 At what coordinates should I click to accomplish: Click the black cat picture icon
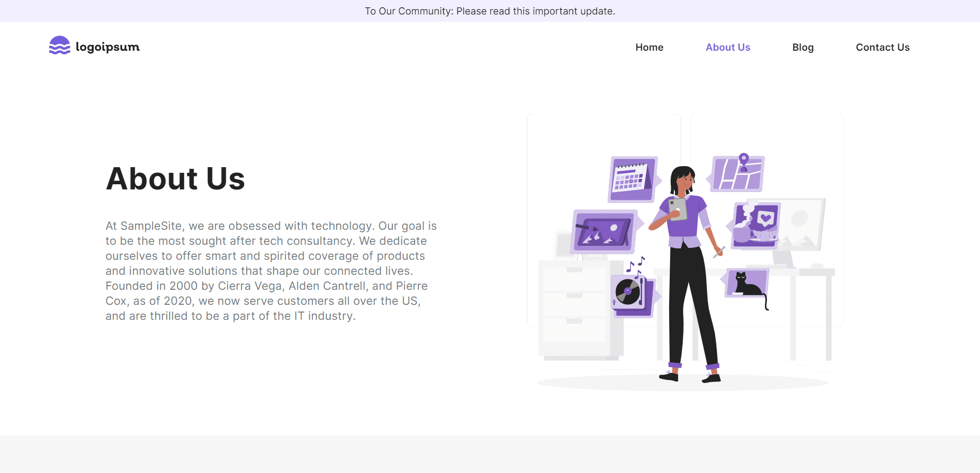(x=746, y=284)
